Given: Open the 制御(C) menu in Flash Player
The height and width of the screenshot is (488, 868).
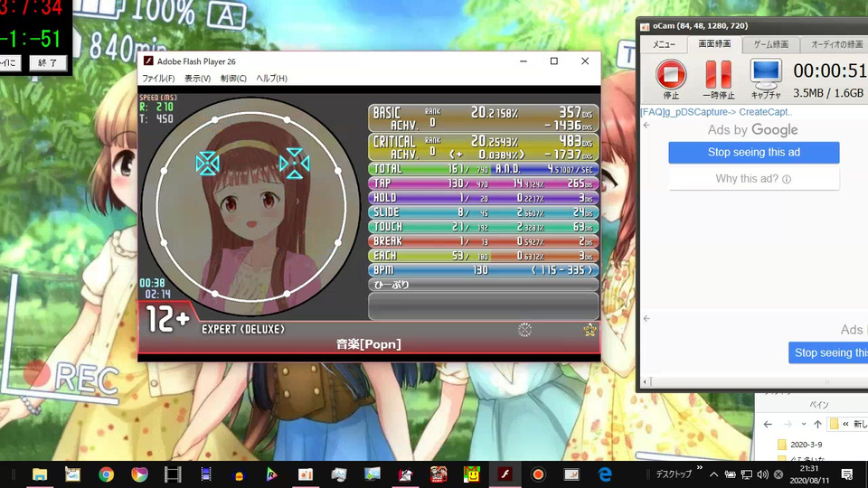Looking at the screenshot, I should coord(233,79).
